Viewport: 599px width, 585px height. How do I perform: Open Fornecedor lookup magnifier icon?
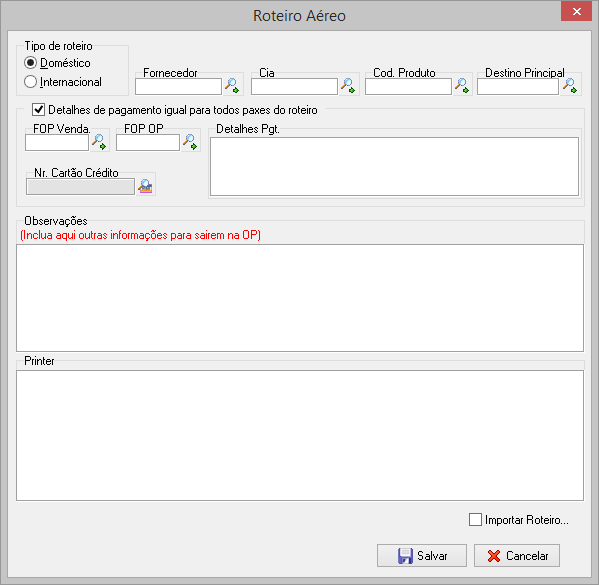pos(232,85)
